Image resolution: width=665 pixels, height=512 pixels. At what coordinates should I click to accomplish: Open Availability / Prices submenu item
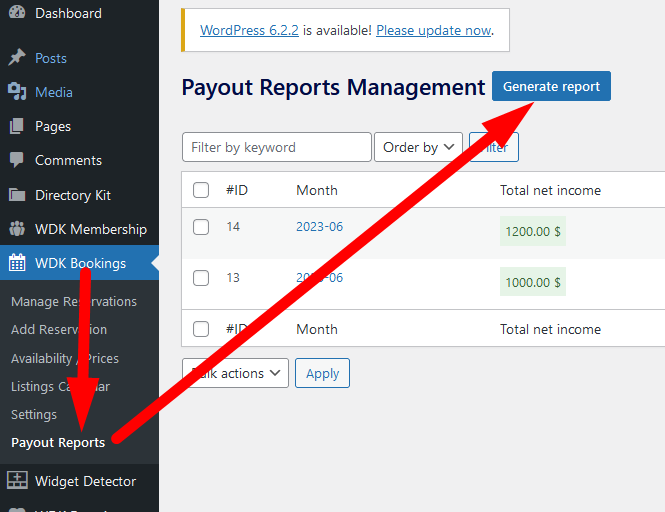65,358
